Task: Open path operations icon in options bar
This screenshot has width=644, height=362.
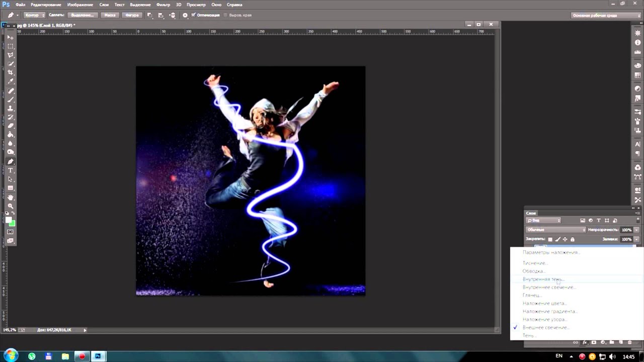Action: [x=149, y=15]
